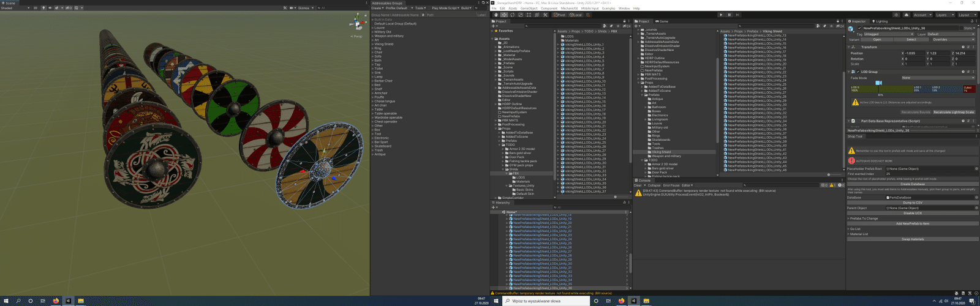Toggle 2D view mode in Scene
The height and width of the screenshot is (306, 980).
[x=35, y=8]
